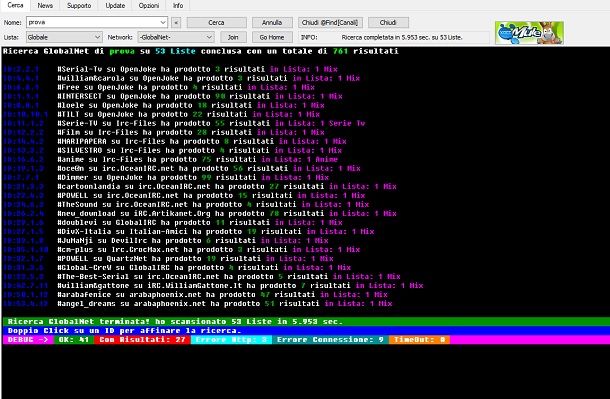Click the #JuMaNji su DevilIrc row
This screenshot has height=399, width=610.
pyautogui.click(x=193, y=240)
